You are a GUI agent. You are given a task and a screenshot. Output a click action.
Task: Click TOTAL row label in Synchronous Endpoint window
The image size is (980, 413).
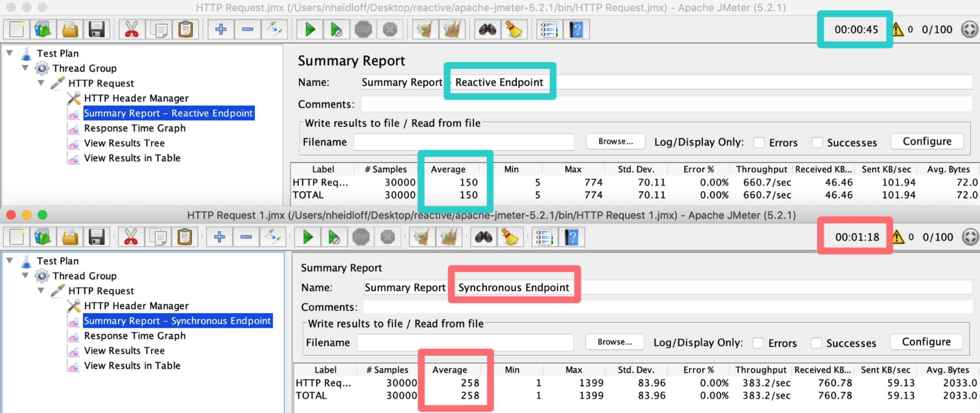coord(311,396)
